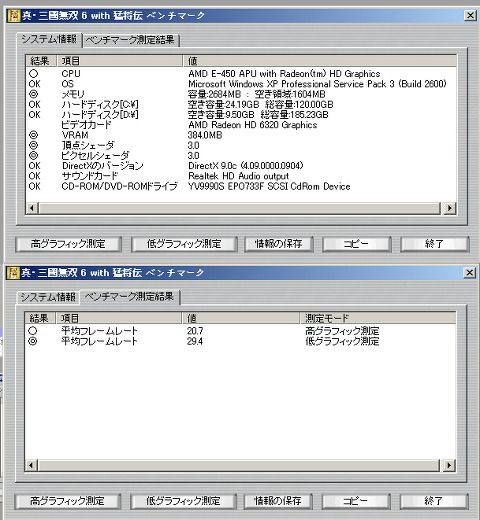The width and height of the screenshot is (480, 520).
Task: Click horizontal scrollbar track in upper window
Action: click(240, 208)
